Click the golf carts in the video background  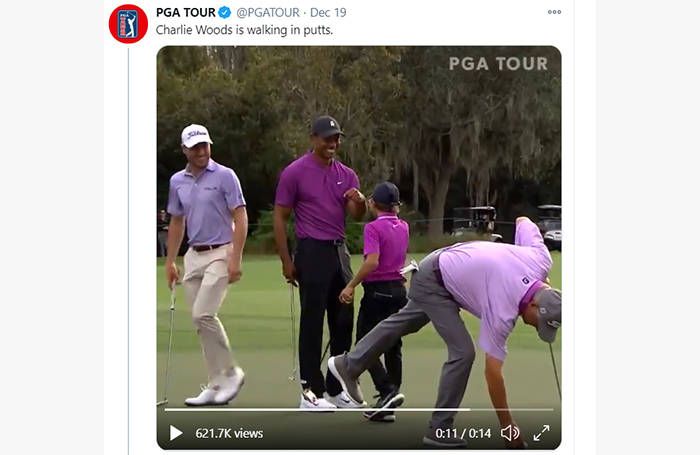[x=507, y=223]
